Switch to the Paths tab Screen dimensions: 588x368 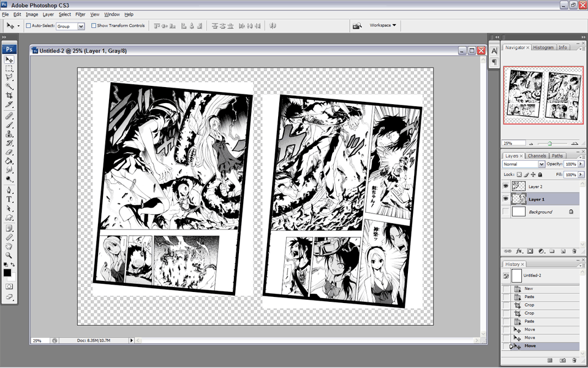click(x=557, y=156)
